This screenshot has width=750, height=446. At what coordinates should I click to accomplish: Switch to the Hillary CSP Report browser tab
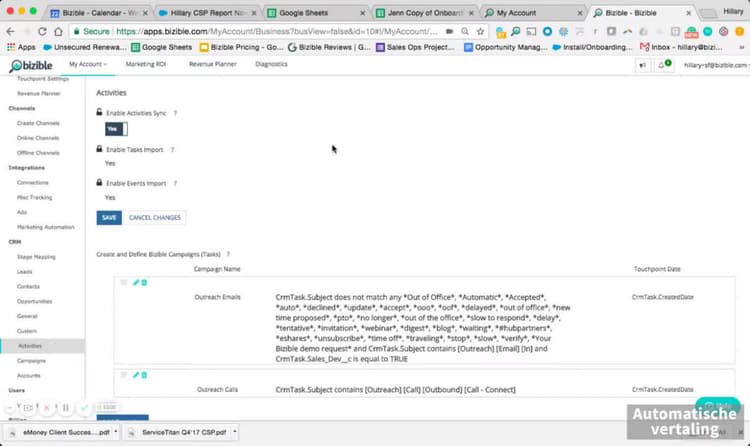coord(208,13)
